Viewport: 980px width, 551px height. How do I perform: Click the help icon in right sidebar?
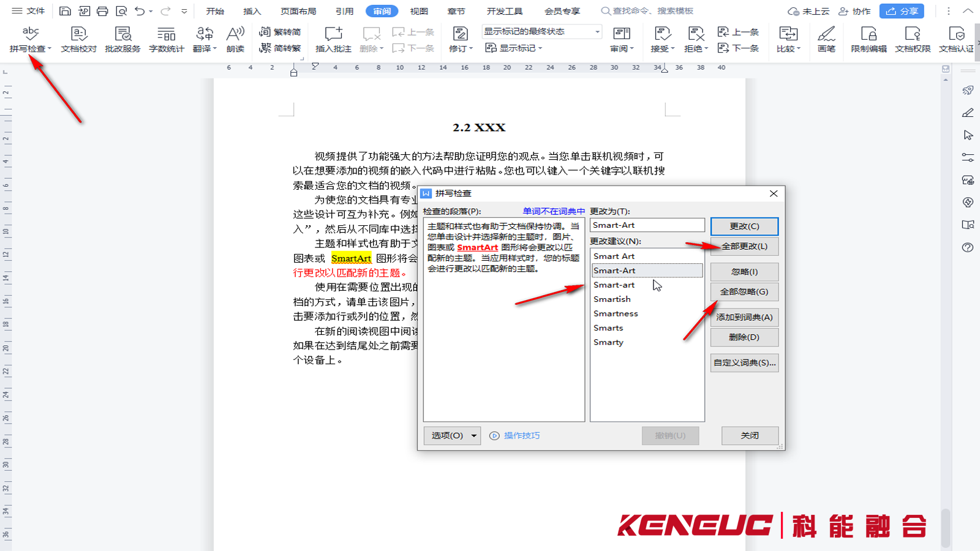[968, 247]
